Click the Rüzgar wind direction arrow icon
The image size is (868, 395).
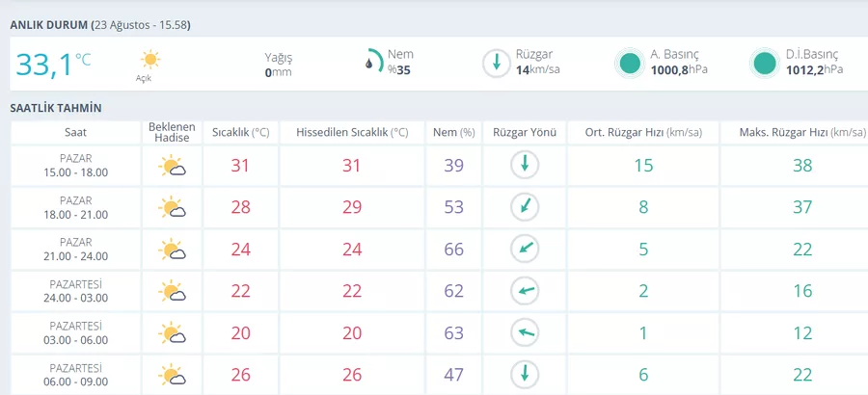pos(496,64)
